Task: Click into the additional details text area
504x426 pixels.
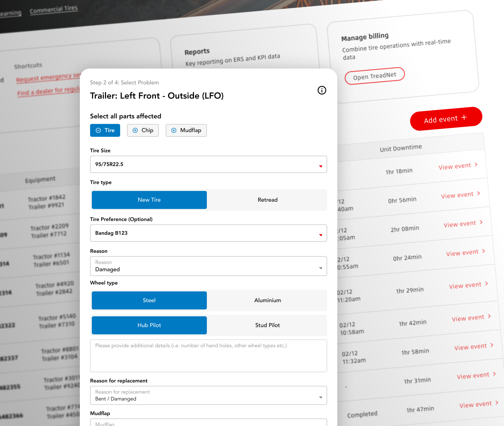Action: (208, 356)
